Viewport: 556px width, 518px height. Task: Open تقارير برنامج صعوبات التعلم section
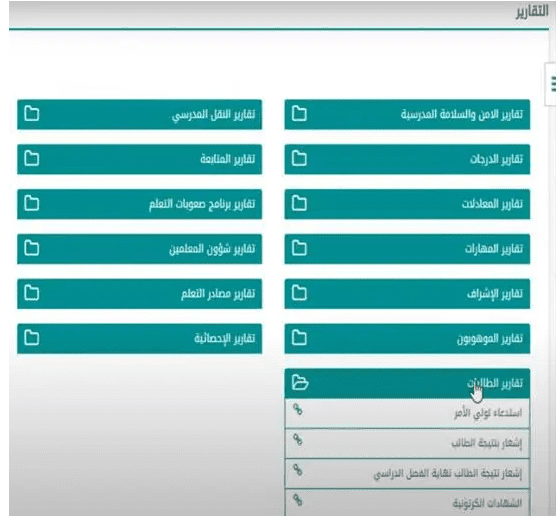[x=139, y=204]
